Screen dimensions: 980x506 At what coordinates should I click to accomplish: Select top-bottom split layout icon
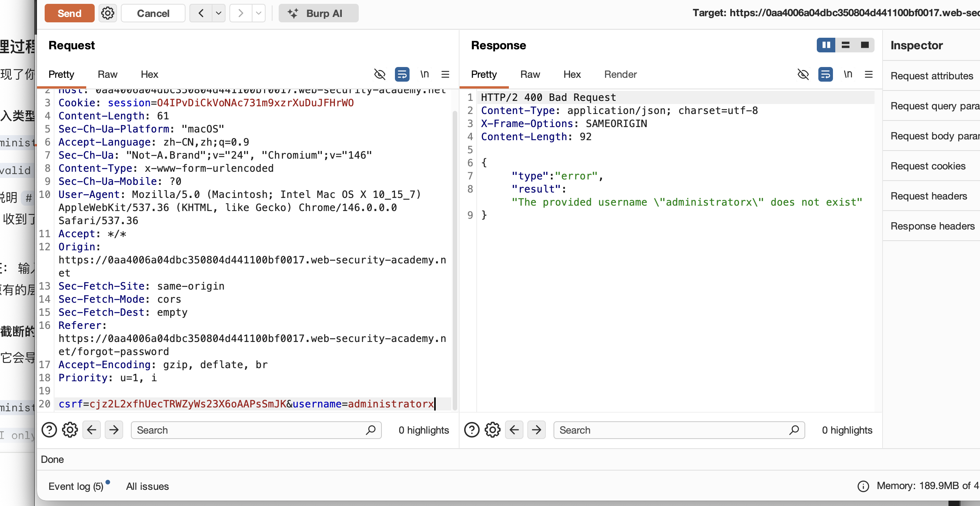(845, 45)
